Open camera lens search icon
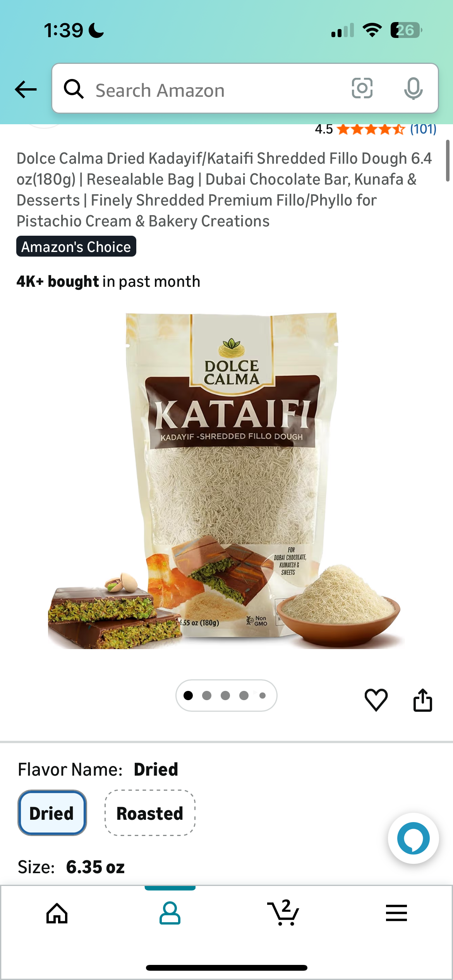Screen dimensions: 453x980 tap(362, 88)
